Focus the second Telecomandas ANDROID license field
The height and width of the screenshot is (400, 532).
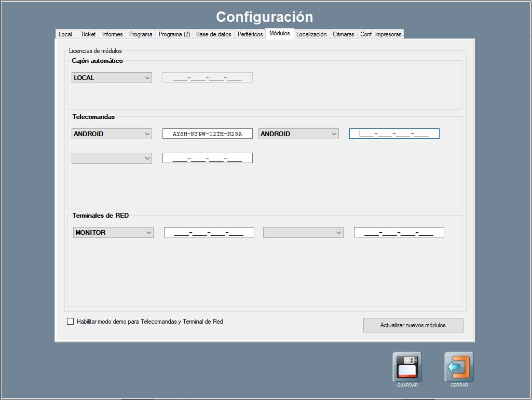tap(394, 134)
